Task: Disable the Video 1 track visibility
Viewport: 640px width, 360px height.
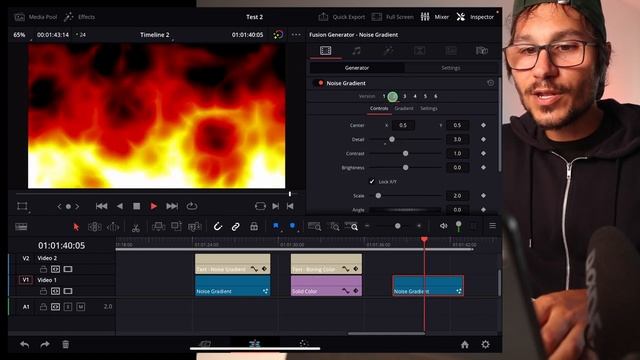Action: click(x=68, y=291)
